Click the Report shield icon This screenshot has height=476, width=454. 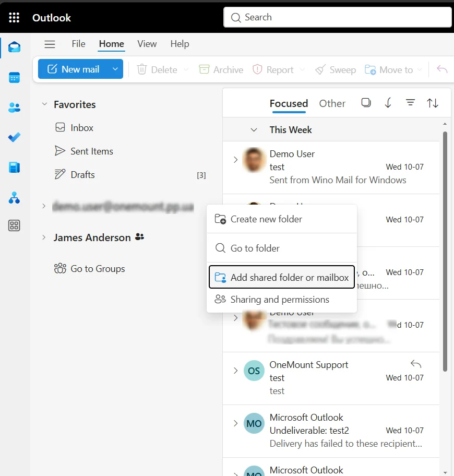[257, 69]
